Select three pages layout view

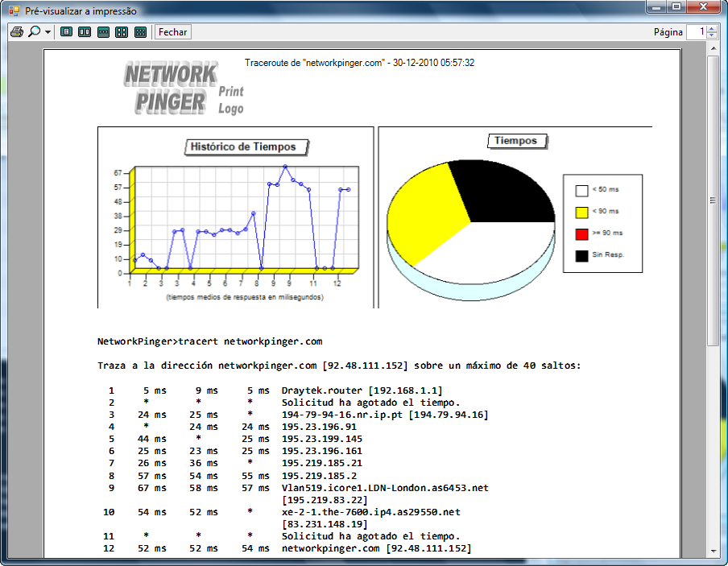coord(103,32)
